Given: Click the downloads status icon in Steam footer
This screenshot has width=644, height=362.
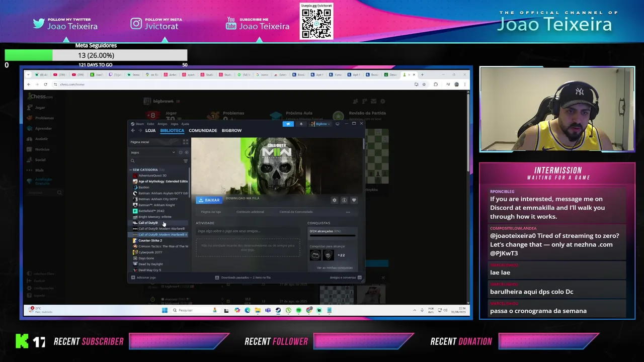Looking at the screenshot, I should coord(217,278).
